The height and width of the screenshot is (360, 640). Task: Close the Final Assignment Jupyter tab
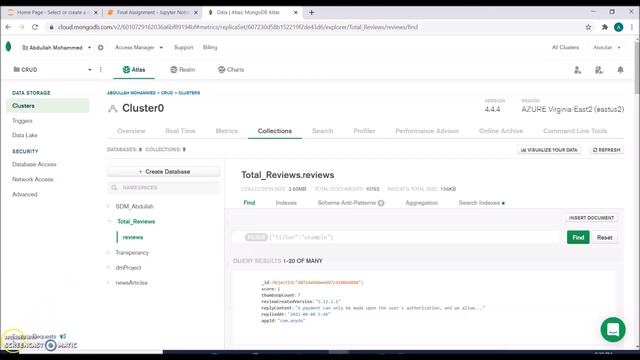(x=196, y=13)
